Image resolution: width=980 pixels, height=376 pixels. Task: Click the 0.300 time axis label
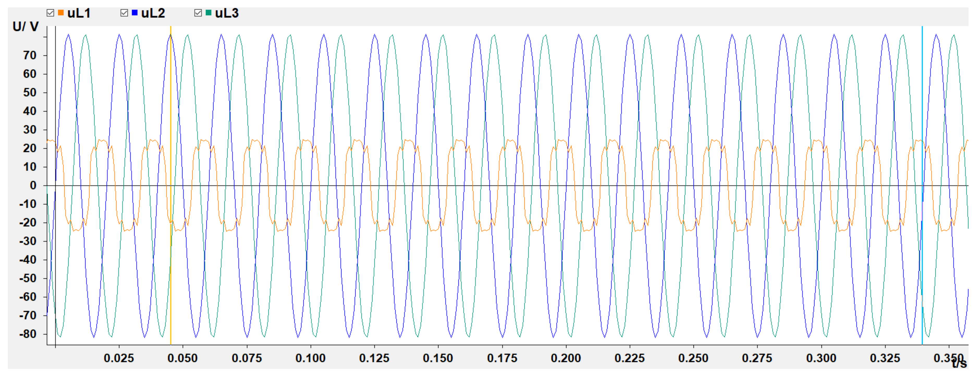821,358
